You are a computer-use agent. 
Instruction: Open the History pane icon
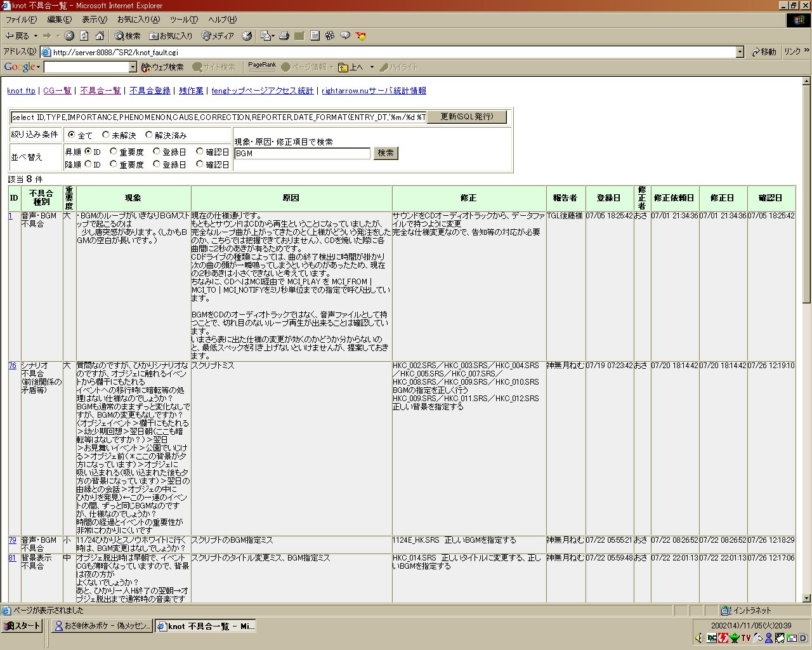point(247,36)
